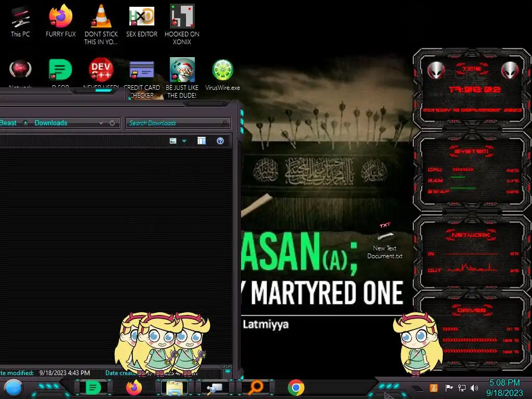Viewport: 532px width, 399px height.
Task: Click the SYSTEM gadget header
Action: [x=472, y=151]
